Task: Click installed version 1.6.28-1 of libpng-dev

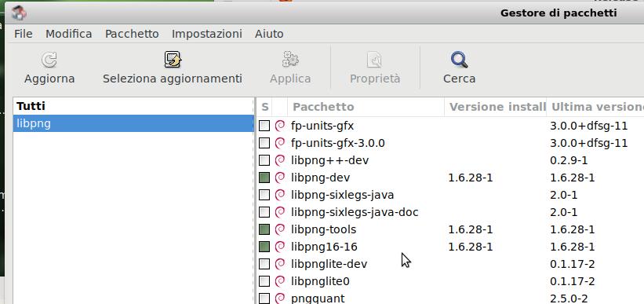Action: (471, 178)
